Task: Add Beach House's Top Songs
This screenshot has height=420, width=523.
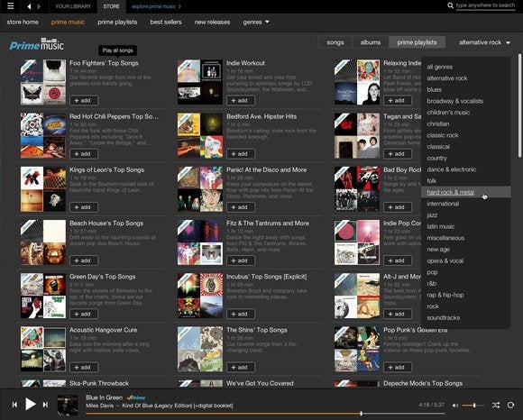Action: 84,260
